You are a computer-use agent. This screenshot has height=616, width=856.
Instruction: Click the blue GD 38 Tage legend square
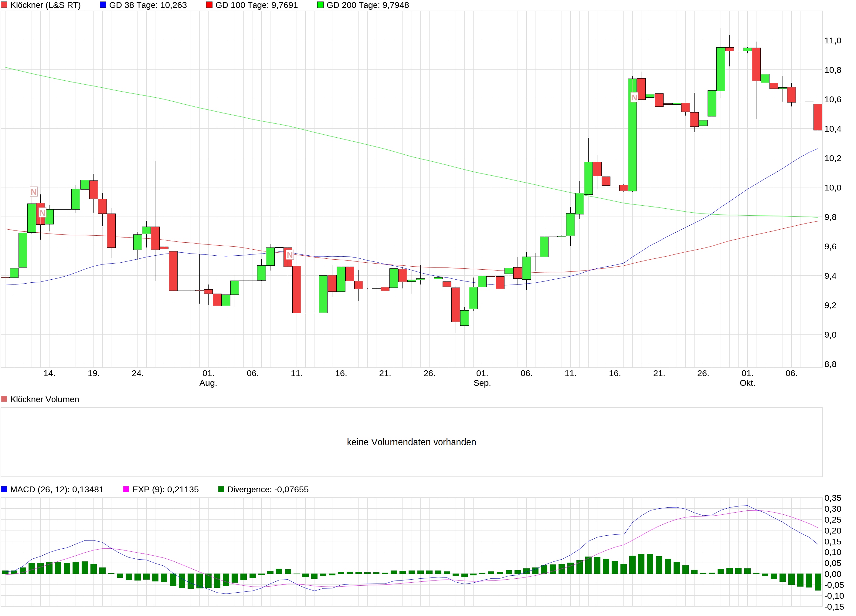pos(103,5)
